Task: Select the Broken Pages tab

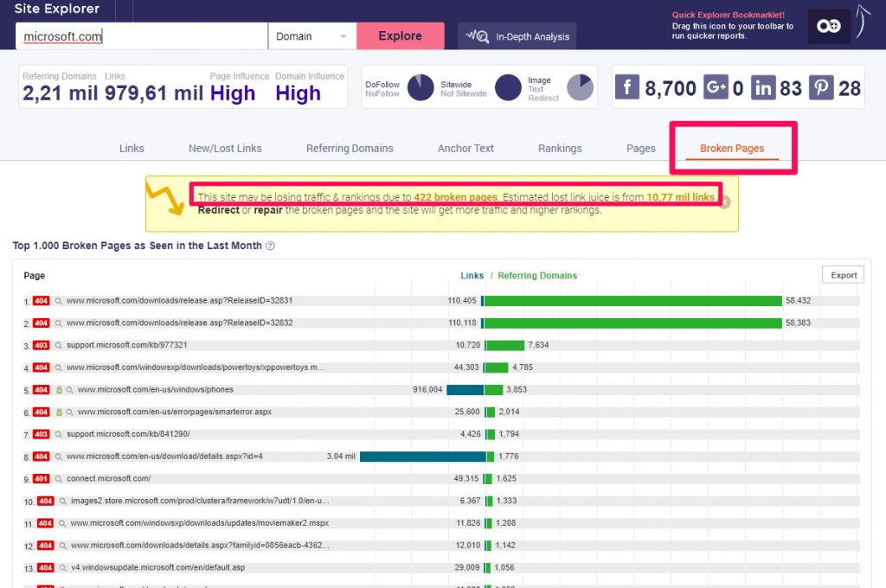Action: click(x=732, y=148)
